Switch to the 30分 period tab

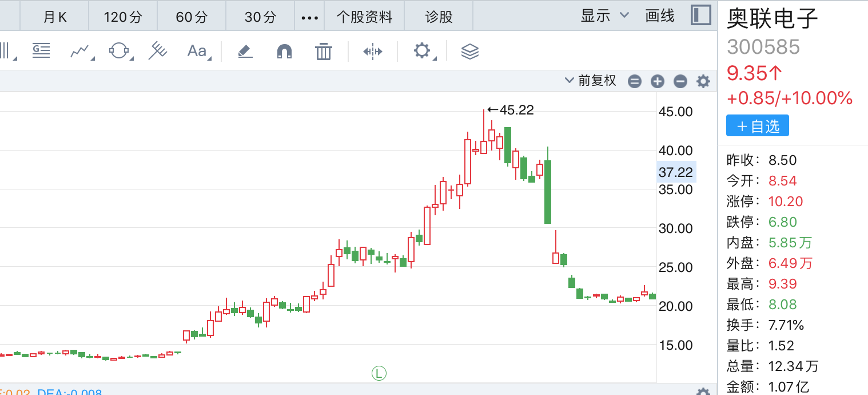tap(260, 17)
